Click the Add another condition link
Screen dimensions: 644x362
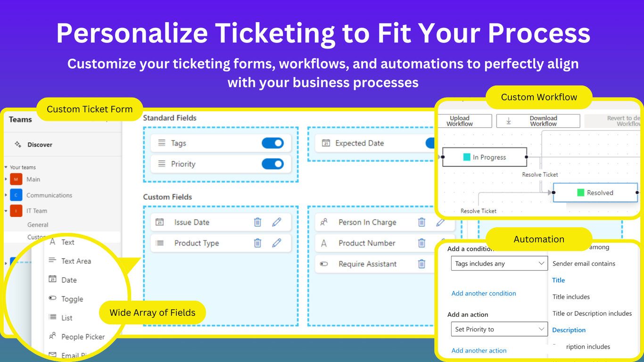(x=484, y=293)
